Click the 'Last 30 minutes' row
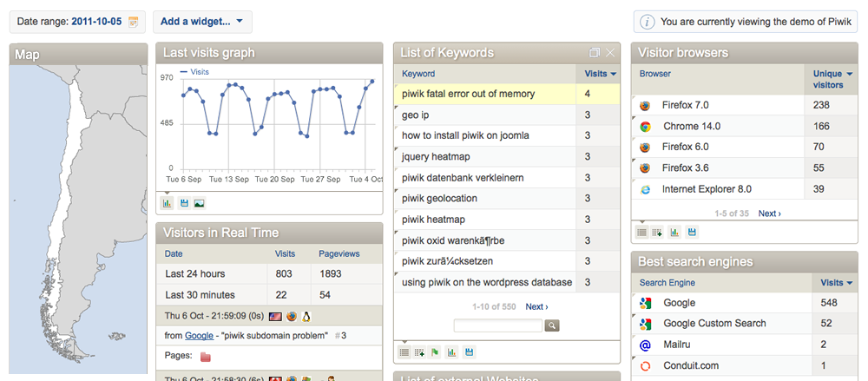This screenshot has width=868, height=381. (269, 294)
